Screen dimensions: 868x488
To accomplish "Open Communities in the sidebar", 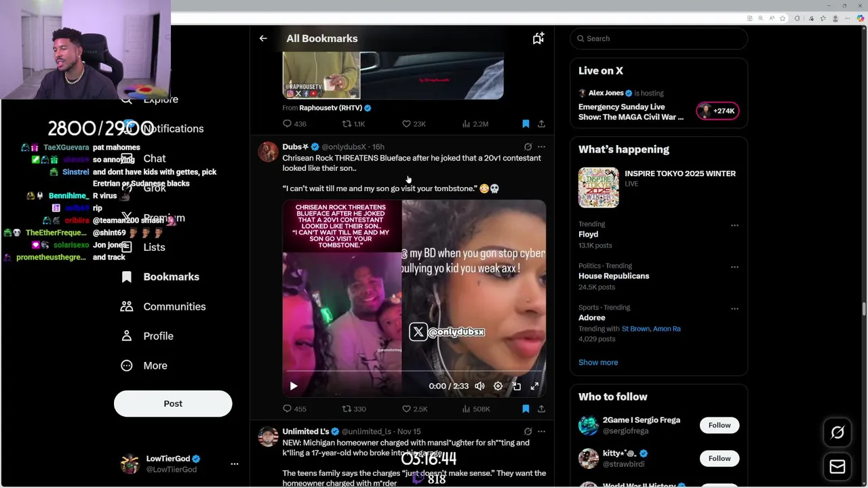I will 163,306.
